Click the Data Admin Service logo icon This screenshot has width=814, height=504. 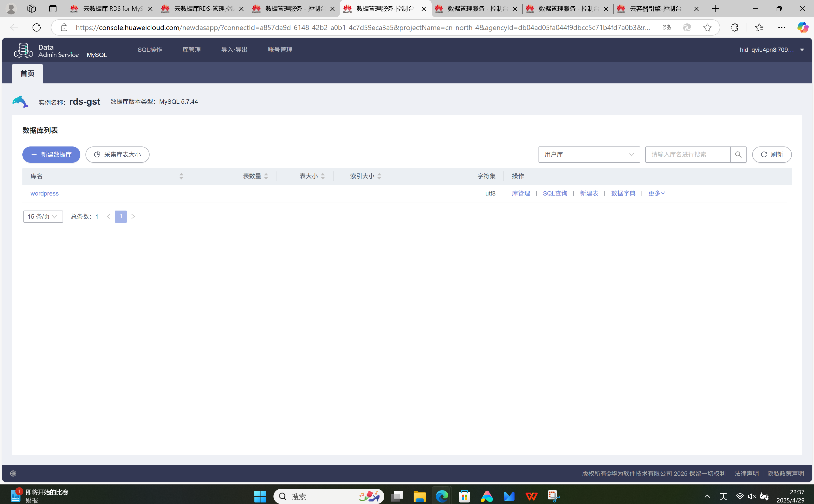click(x=23, y=50)
